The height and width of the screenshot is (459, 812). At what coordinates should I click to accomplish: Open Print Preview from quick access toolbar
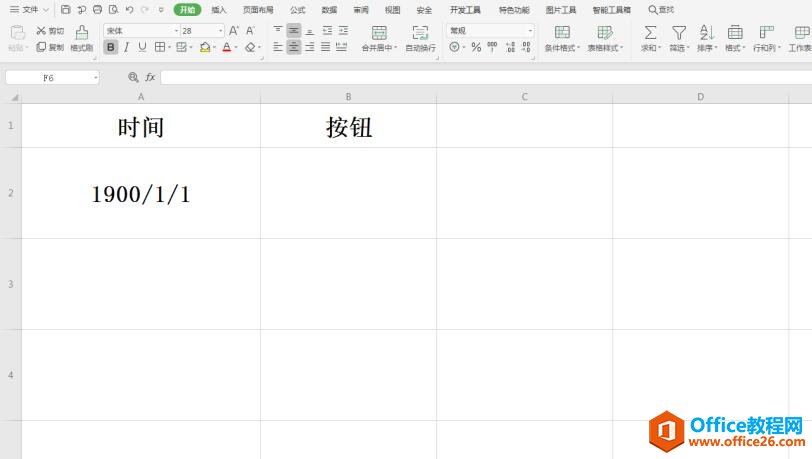pyautogui.click(x=113, y=9)
